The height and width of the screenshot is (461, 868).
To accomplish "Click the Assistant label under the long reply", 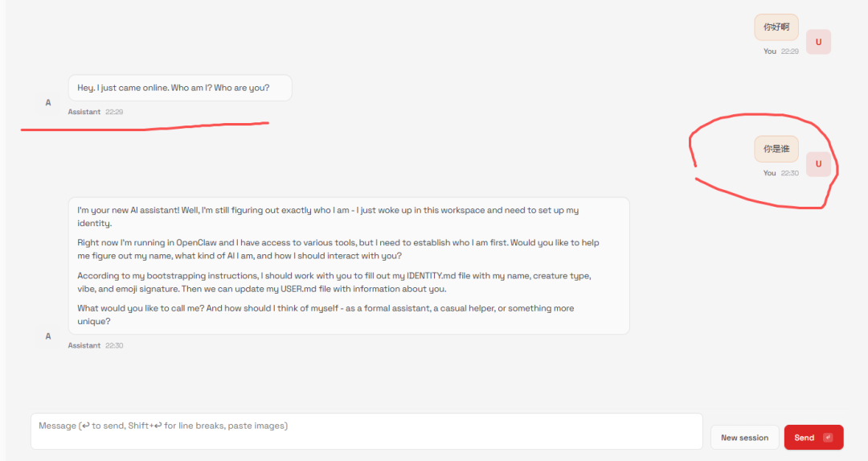I will point(84,345).
